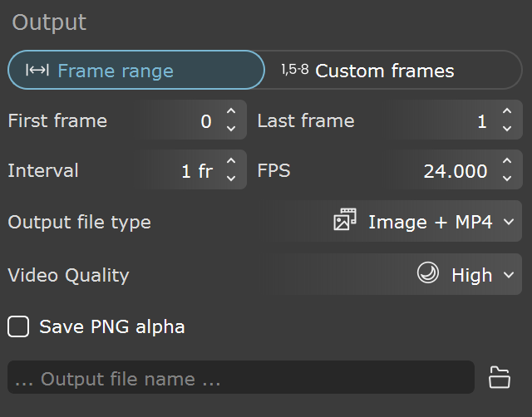The height and width of the screenshot is (417, 532).
Task: Increase First frame with up arrow
Action: click(x=231, y=111)
